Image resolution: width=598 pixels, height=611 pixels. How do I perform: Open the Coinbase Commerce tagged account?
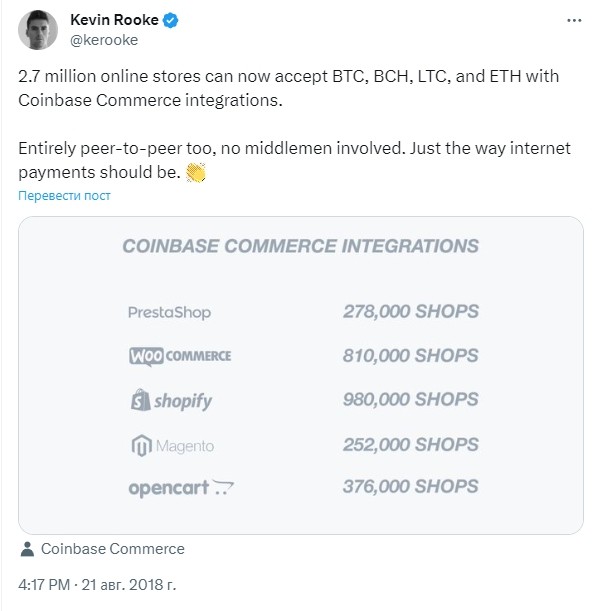click(113, 549)
